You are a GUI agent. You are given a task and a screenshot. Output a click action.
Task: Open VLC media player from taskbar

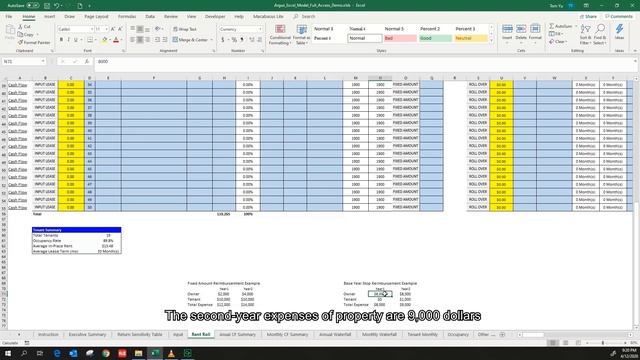pos(171,353)
